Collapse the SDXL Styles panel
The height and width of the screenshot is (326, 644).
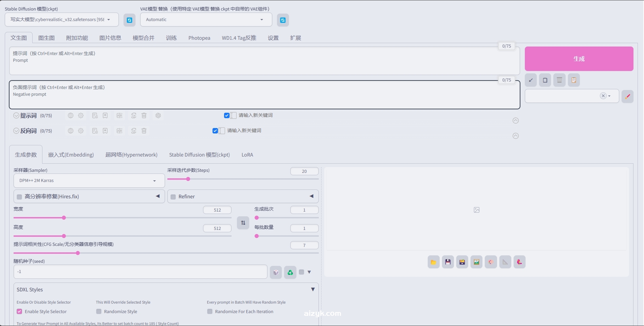coord(312,289)
